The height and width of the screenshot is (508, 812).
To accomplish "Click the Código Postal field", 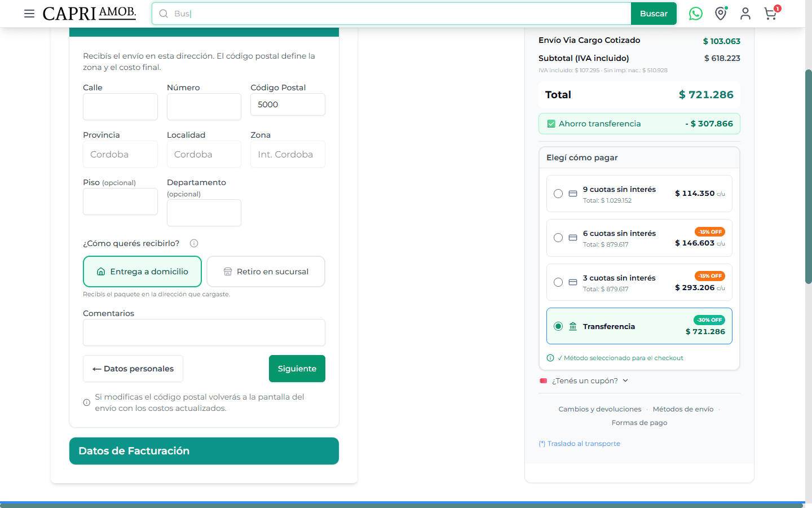I will 288,104.
